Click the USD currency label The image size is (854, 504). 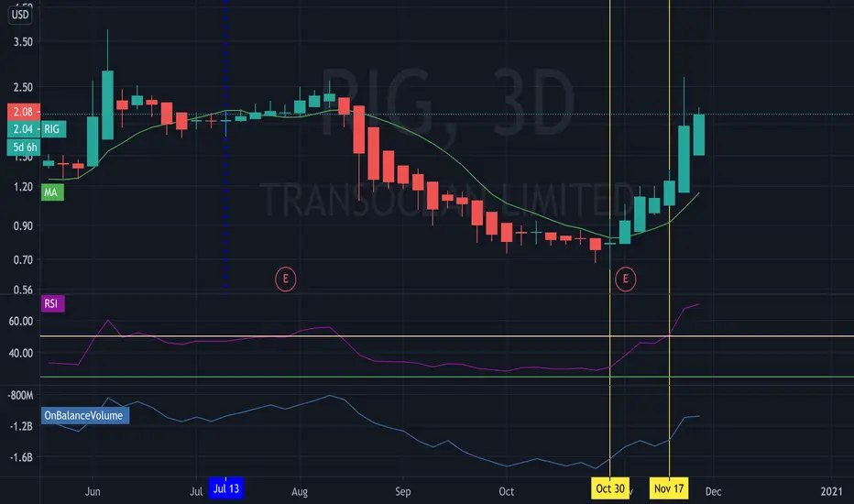[x=20, y=15]
